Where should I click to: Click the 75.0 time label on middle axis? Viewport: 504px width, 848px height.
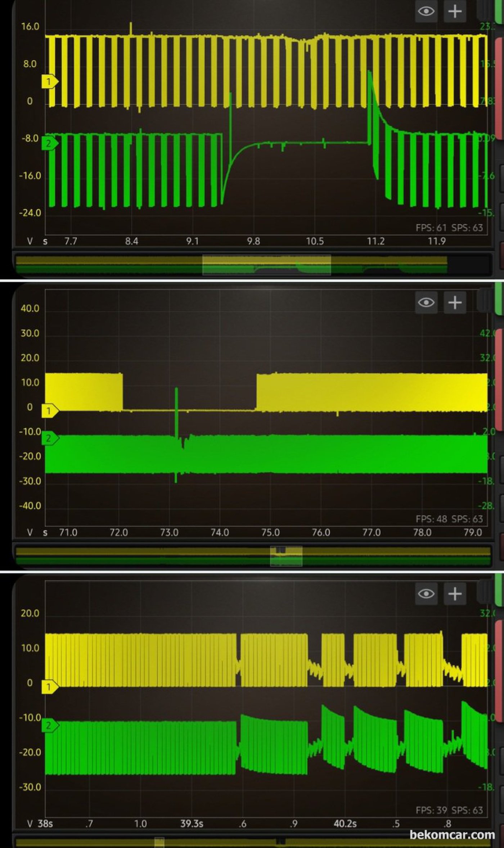click(x=270, y=533)
